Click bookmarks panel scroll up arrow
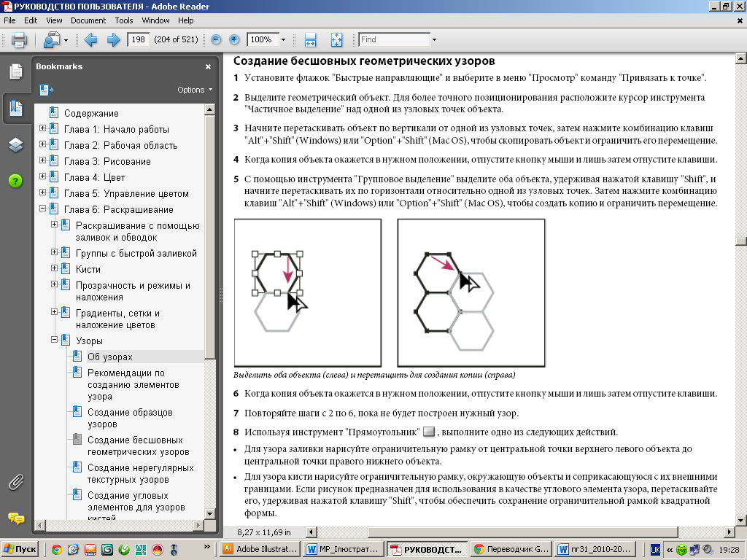This screenshot has width=747, height=560. click(x=209, y=109)
